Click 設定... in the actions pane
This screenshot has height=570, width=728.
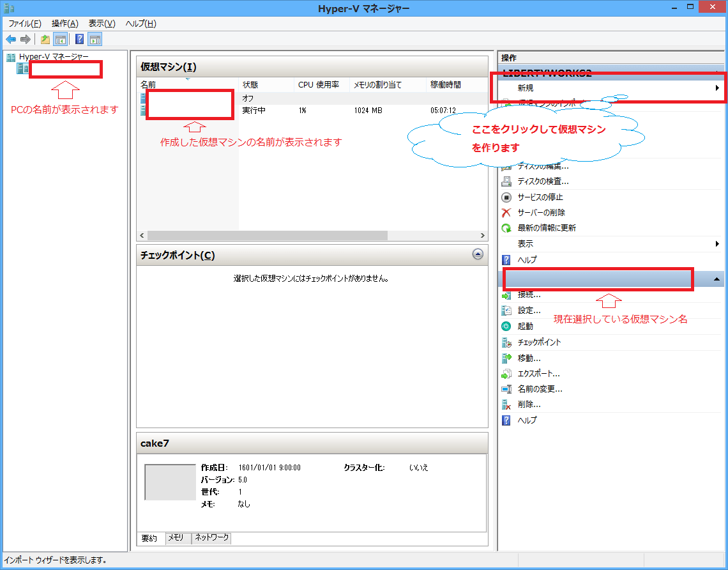click(529, 311)
